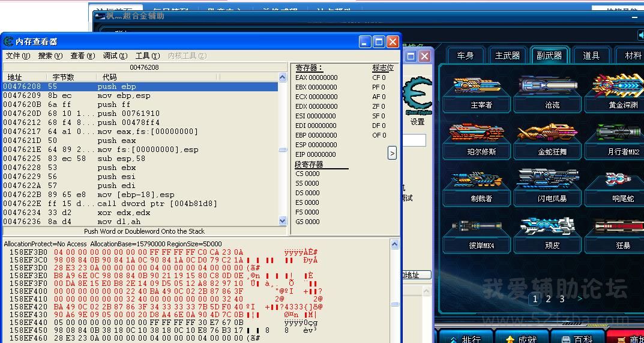Open the 工具 menu
The image size is (644, 343).
click(147, 56)
